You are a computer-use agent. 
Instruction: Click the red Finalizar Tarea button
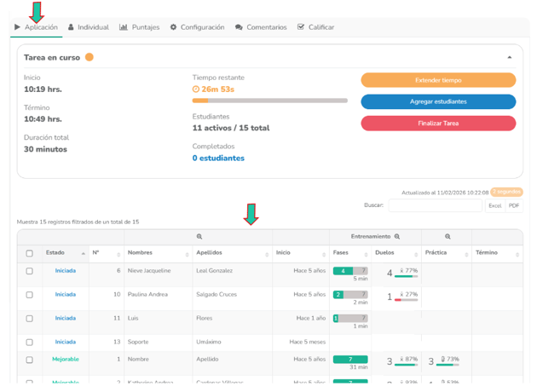(x=438, y=123)
